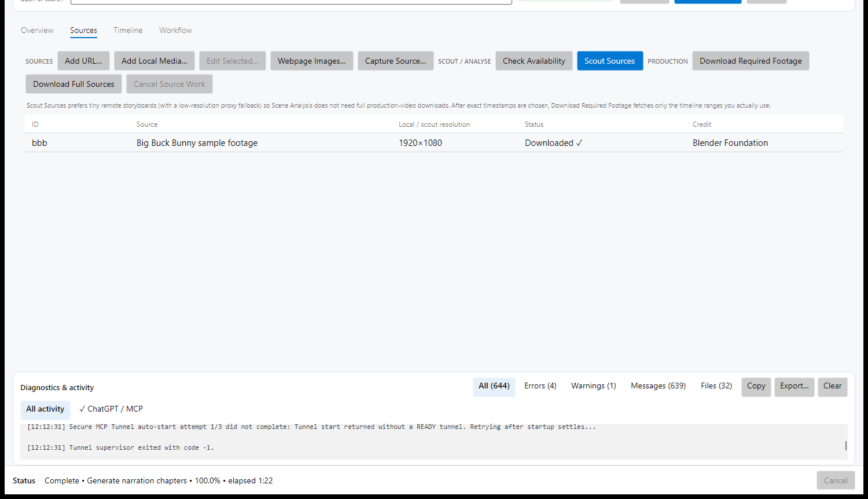Viewport: 868px width, 499px height.
Task: Clear the diagnostics log
Action: click(x=833, y=386)
